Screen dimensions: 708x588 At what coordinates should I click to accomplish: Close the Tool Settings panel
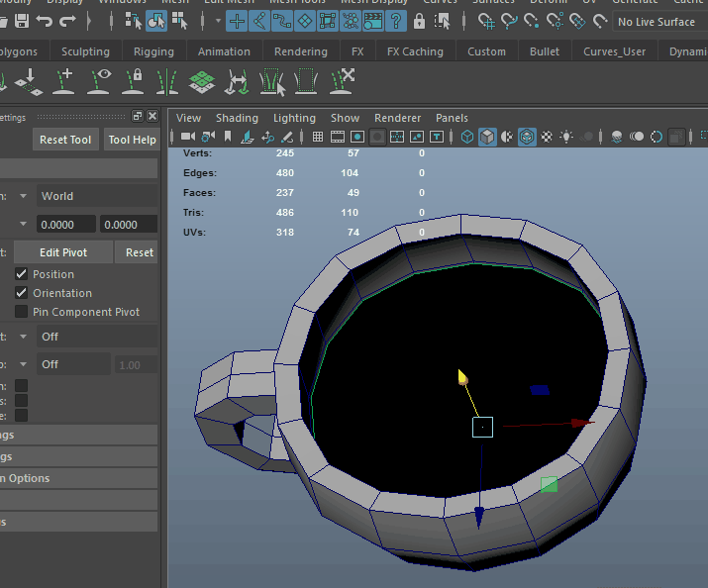click(x=152, y=116)
